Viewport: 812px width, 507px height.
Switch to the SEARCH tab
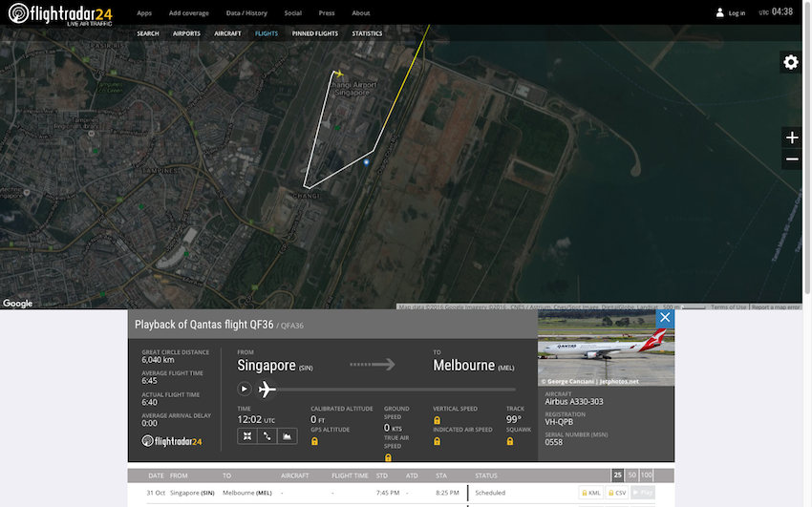pyautogui.click(x=147, y=33)
